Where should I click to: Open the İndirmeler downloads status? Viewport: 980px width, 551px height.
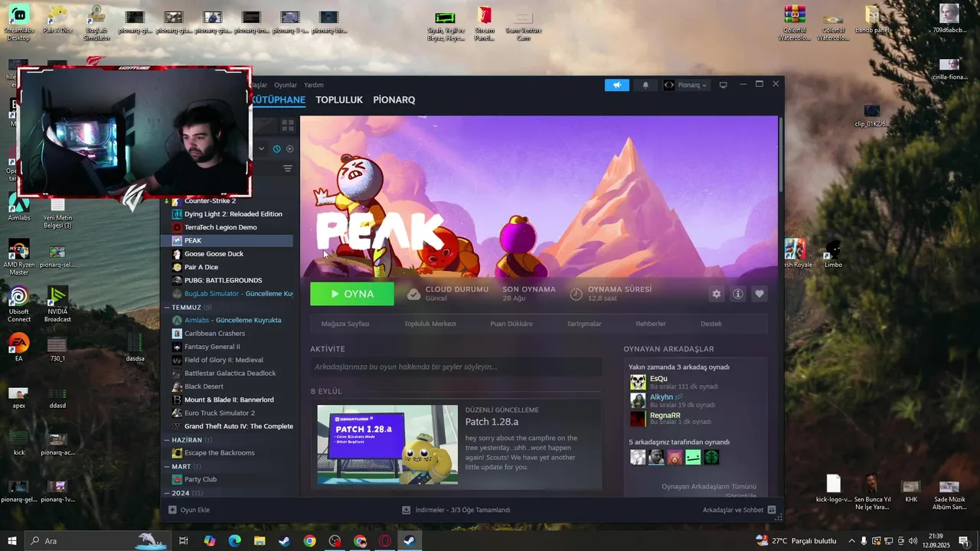tap(456, 510)
